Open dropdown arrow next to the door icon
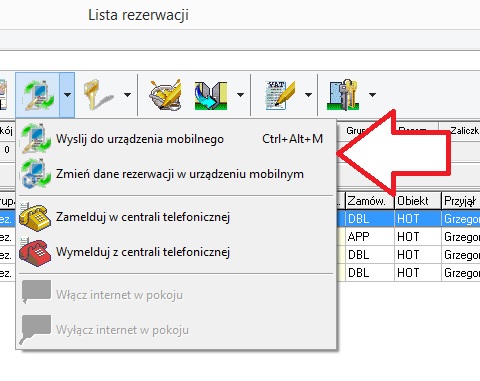480x381 pixels. (x=240, y=95)
